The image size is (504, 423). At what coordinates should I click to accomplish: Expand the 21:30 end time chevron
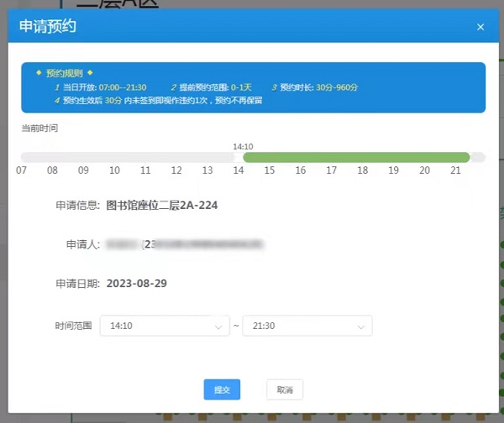pyautogui.click(x=361, y=326)
